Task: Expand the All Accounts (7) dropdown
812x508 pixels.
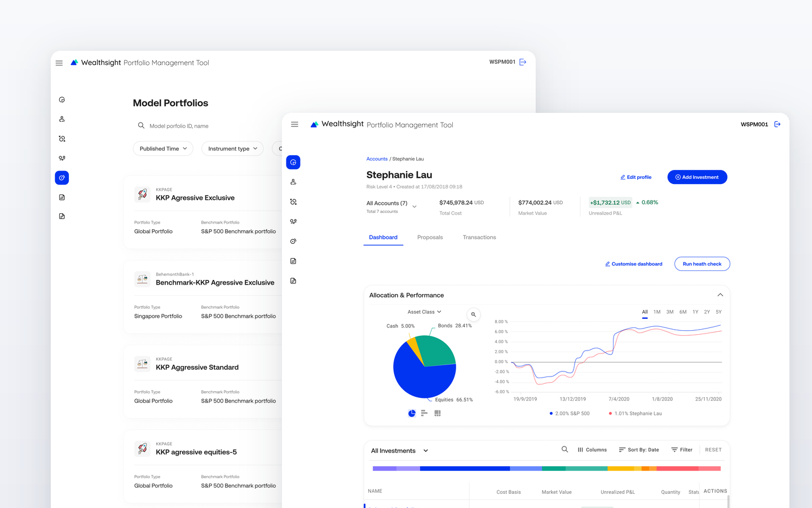Action: pyautogui.click(x=392, y=207)
